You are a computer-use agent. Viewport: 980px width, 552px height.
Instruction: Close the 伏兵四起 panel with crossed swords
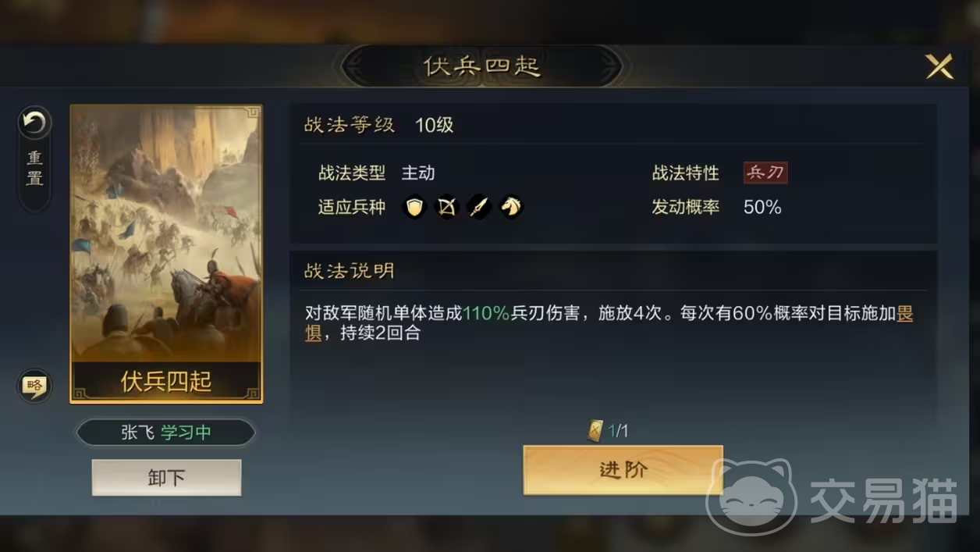(x=939, y=66)
